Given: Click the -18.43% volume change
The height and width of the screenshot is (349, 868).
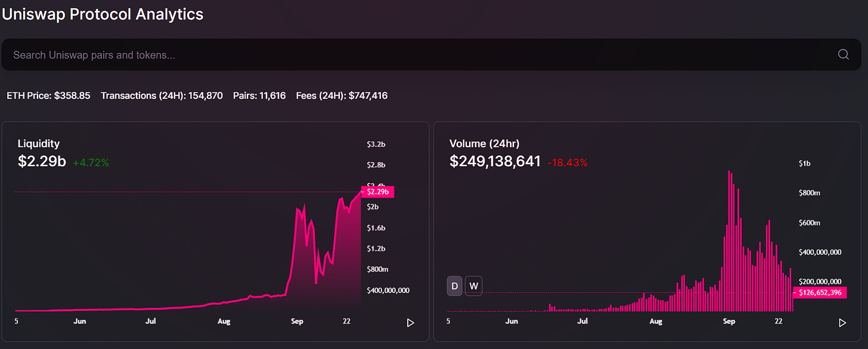Looking at the screenshot, I should coord(568,163).
